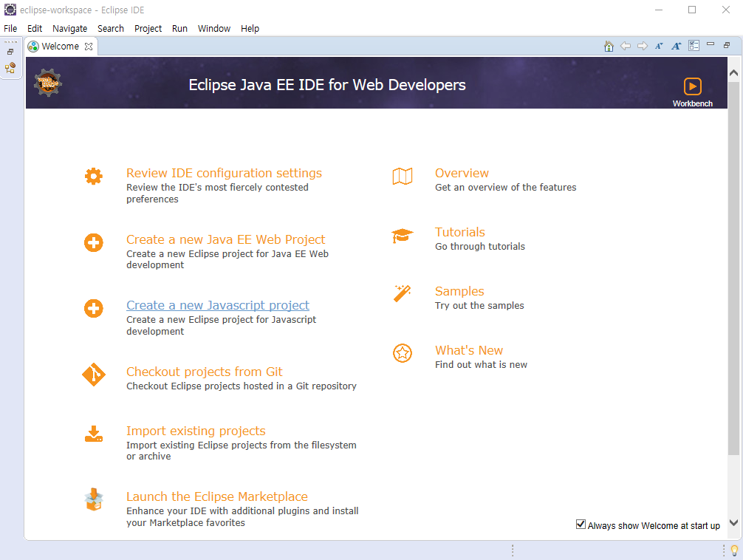This screenshot has height=560, width=743.
Task: Click the Eclipse app icon in title bar
Action: click(10, 10)
